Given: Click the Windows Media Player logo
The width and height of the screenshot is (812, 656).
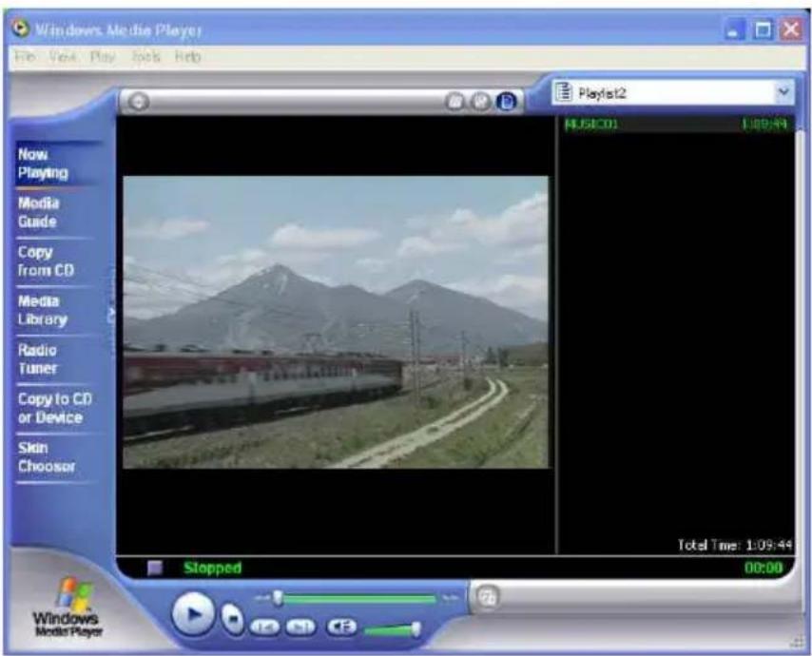Looking at the screenshot, I should click(68, 607).
